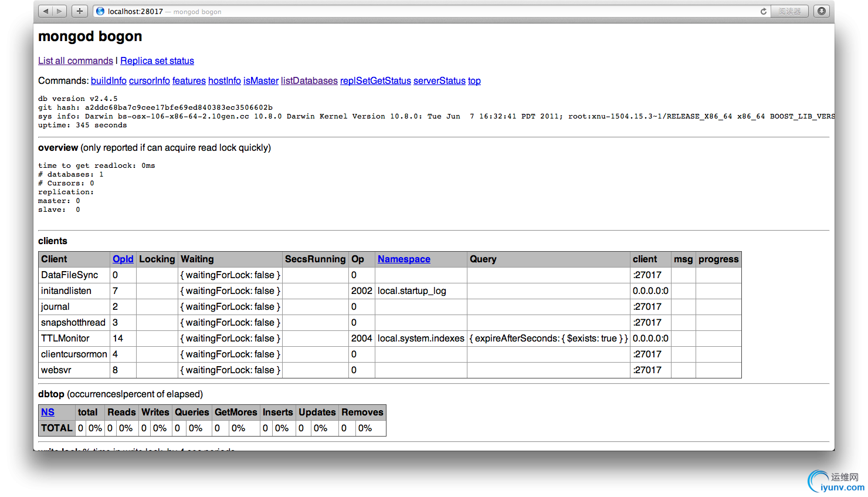868x497 pixels.
Task: Click the Op value 2002 cell
Action: click(362, 290)
